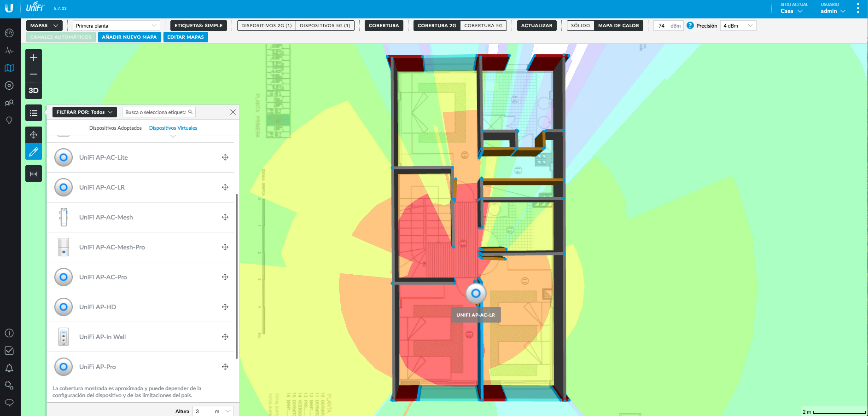Open the Altura unit m dropdown

[x=223, y=411]
